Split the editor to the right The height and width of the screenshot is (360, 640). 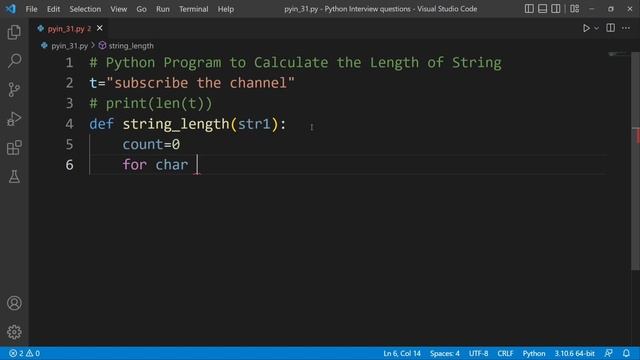611,28
